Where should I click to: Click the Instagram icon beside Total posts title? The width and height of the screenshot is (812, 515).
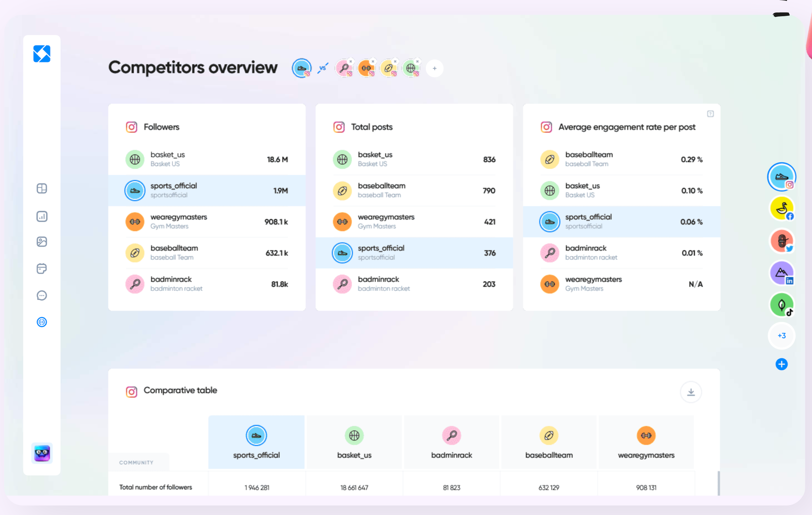point(339,127)
